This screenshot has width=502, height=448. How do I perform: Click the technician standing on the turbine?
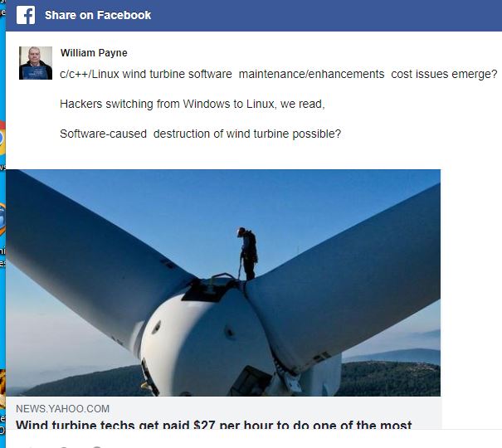247,254
